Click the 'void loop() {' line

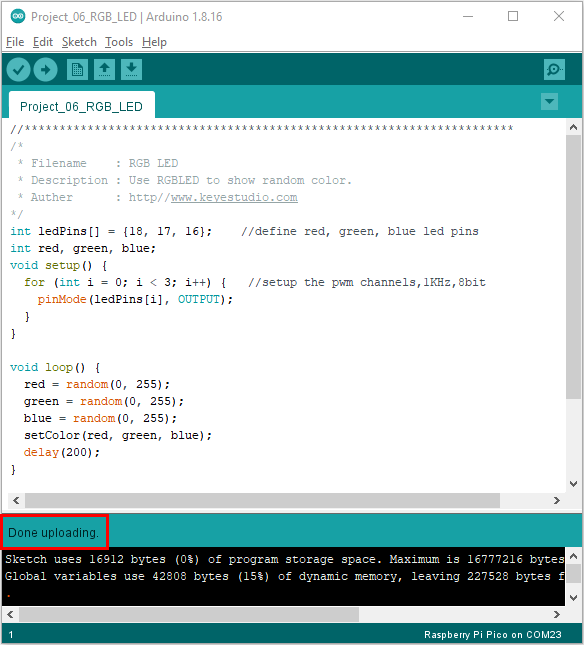[x=55, y=367]
